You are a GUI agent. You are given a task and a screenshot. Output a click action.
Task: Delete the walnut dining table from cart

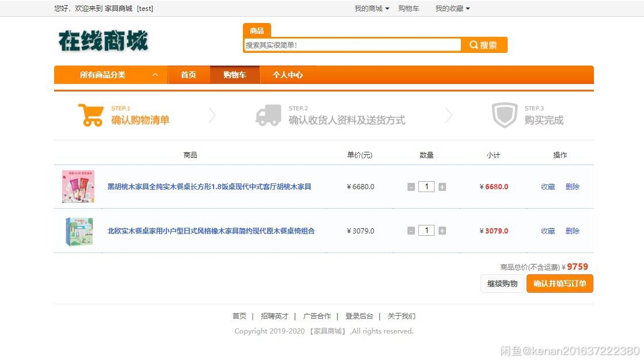[x=572, y=187]
